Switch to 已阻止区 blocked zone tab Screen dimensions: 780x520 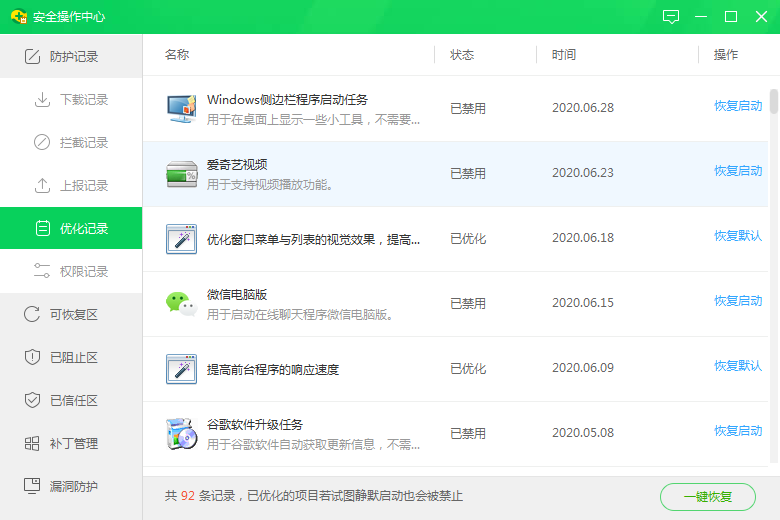(73, 358)
